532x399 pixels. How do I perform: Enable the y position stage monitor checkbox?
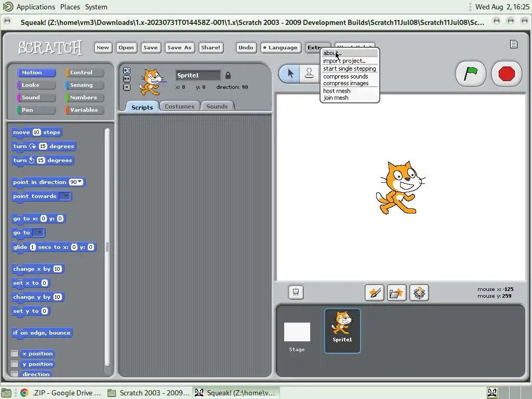tap(14, 364)
